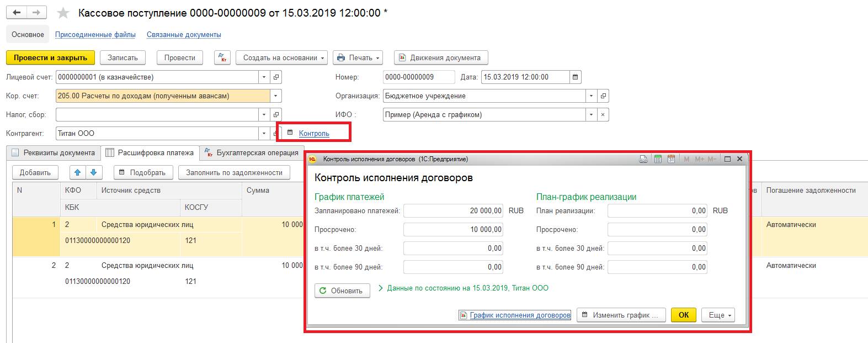Switch to Реквизиты документа tab

tap(54, 153)
